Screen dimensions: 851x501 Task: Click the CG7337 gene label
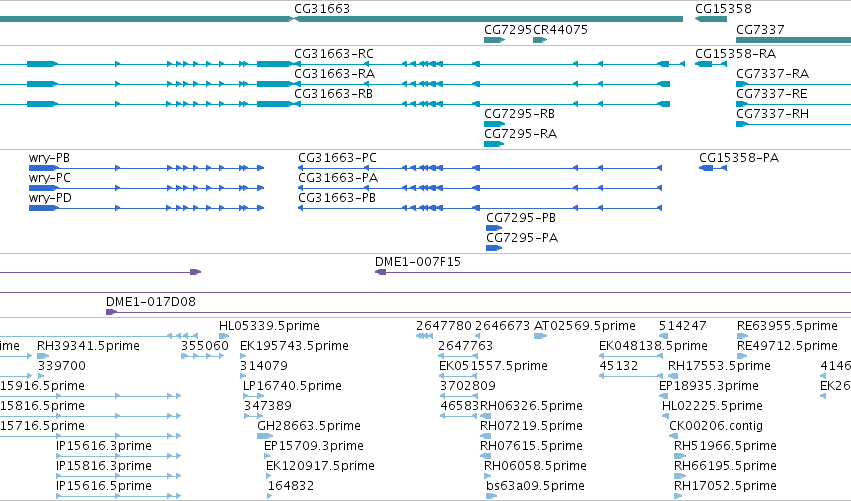click(x=760, y=30)
